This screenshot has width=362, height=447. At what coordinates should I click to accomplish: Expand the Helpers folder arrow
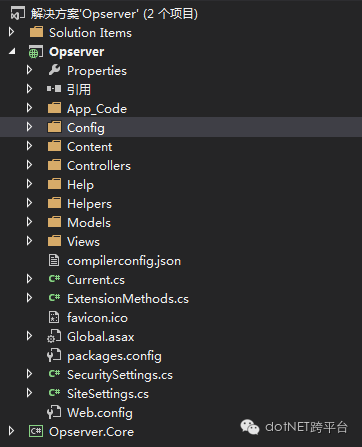tap(30, 203)
